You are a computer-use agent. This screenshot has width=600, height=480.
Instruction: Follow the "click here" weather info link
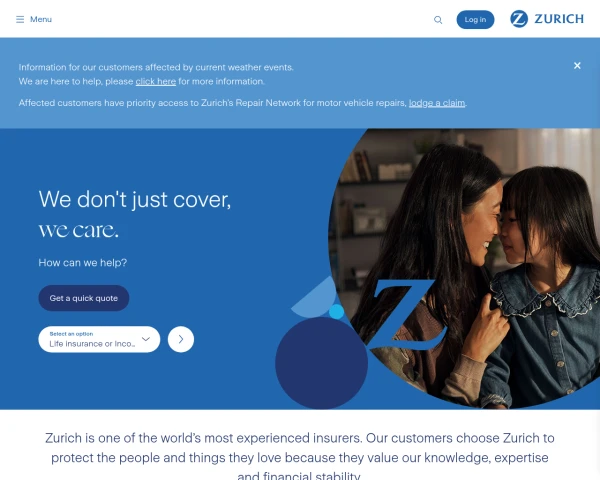tap(156, 81)
